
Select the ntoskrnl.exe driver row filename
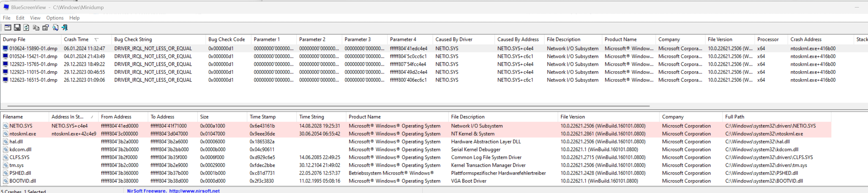click(23, 134)
